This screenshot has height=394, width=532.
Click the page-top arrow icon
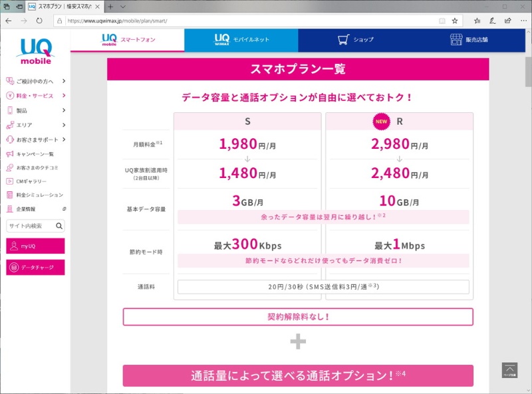[509, 370]
